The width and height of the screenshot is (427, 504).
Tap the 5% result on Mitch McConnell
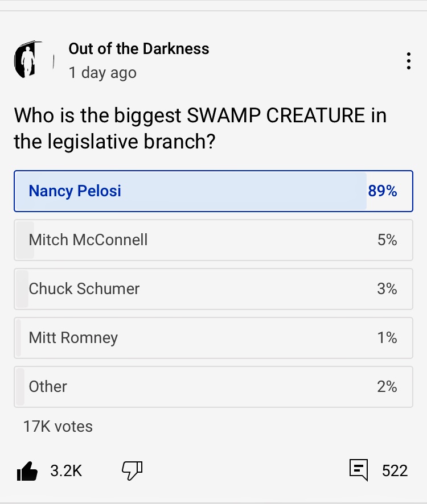[387, 240]
